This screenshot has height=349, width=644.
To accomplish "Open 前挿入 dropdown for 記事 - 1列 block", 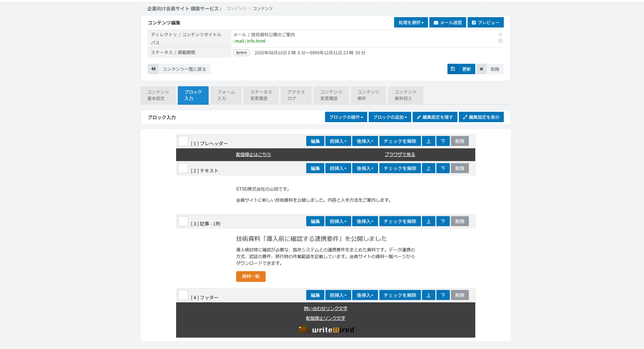I will (338, 221).
